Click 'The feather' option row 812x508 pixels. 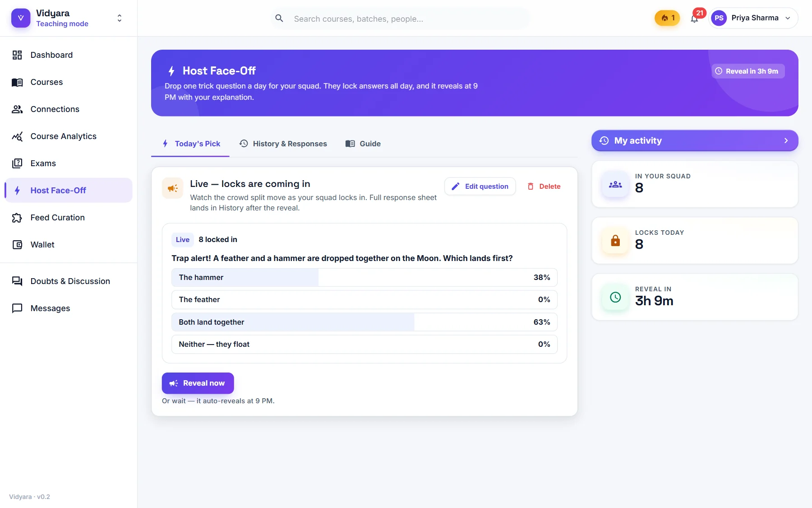tap(364, 300)
